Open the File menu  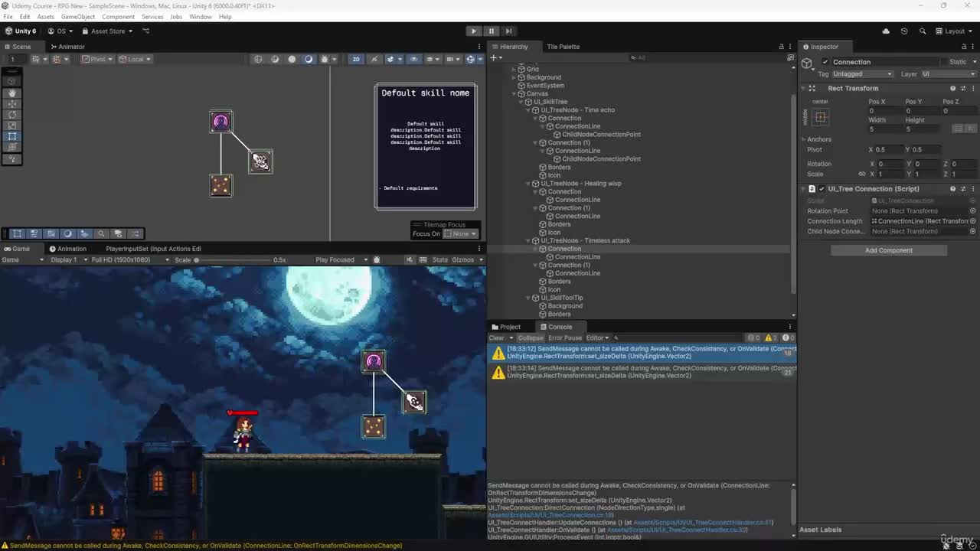(x=8, y=17)
